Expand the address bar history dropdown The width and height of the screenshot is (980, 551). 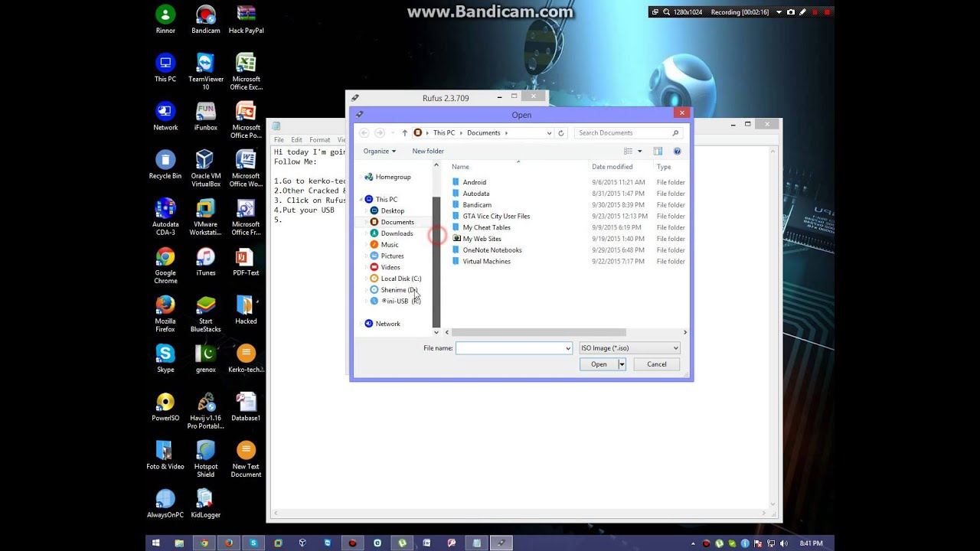tap(549, 133)
